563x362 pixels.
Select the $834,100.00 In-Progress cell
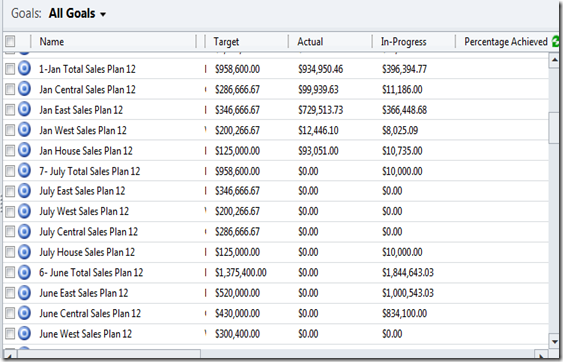(x=404, y=314)
